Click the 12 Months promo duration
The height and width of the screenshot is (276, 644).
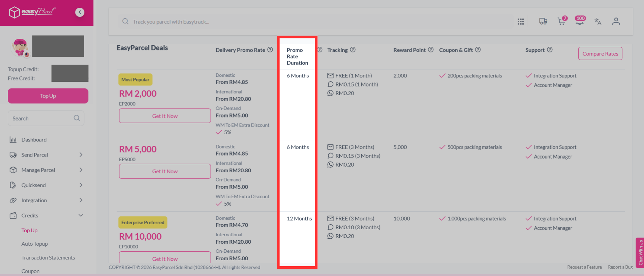pos(299,219)
